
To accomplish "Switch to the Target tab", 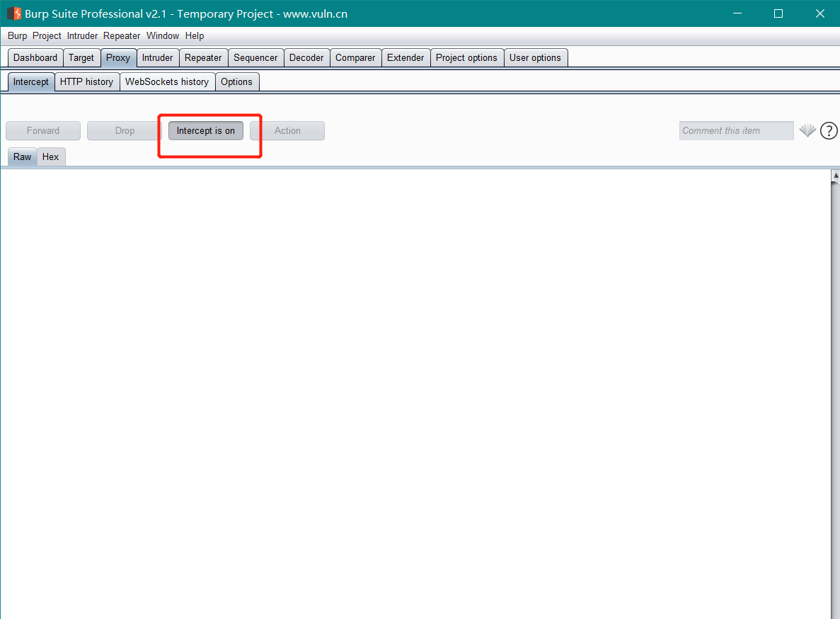I will tap(81, 58).
